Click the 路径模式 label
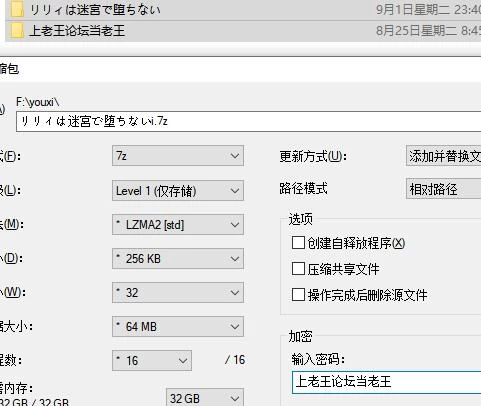 (303, 189)
